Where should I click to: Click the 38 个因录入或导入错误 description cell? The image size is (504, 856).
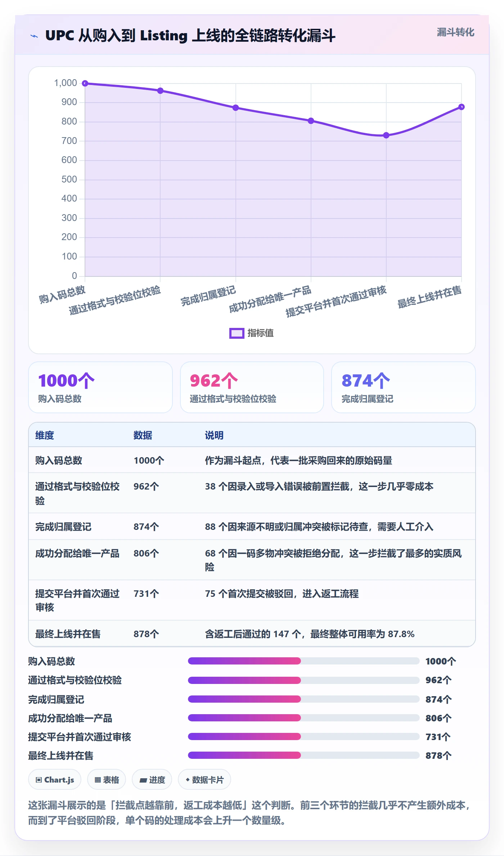coord(319,486)
